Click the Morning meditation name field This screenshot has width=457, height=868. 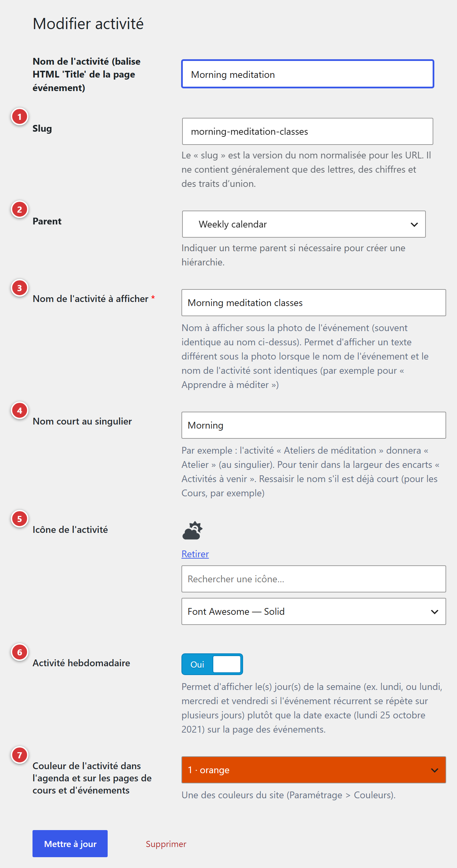pos(307,74)
